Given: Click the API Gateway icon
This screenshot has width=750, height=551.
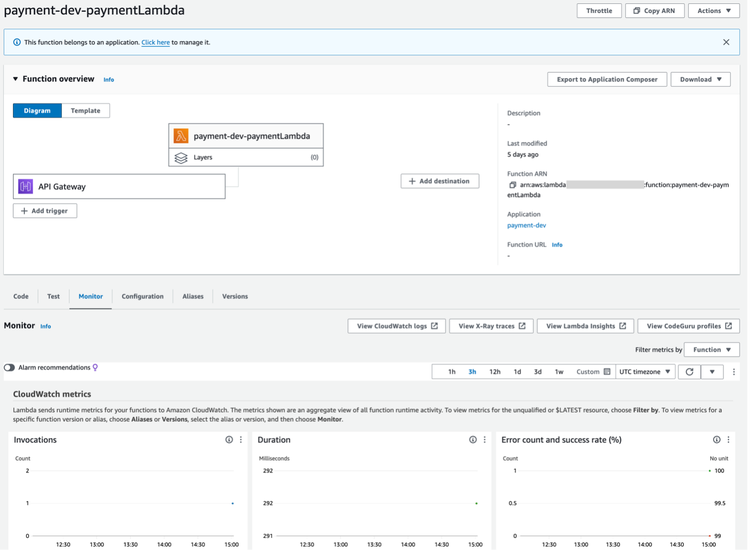Looking at the screenshot, I should pyautogui.click(x=25, y=187).
